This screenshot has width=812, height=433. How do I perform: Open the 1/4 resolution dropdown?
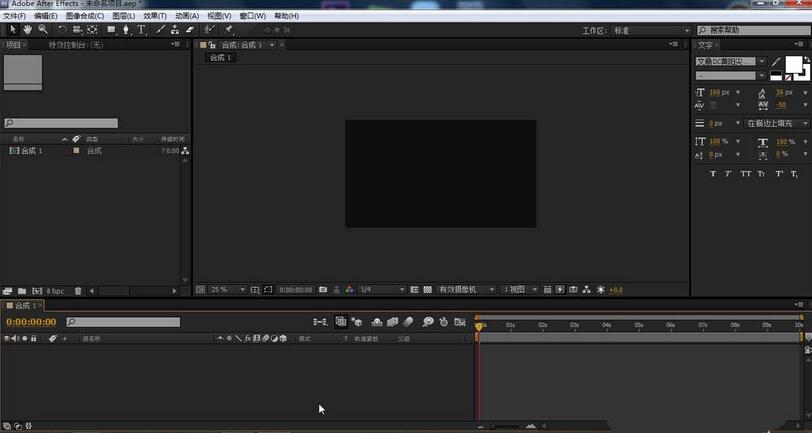(x=382, y=290)
